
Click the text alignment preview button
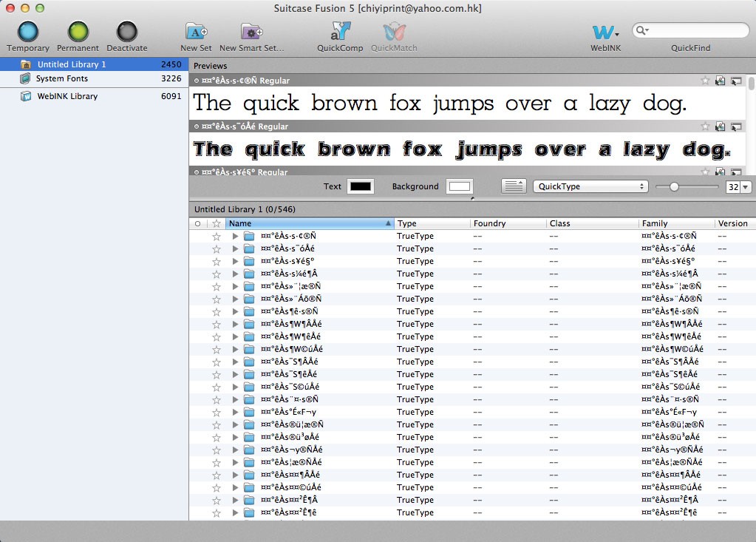click(x=514, y=186)
